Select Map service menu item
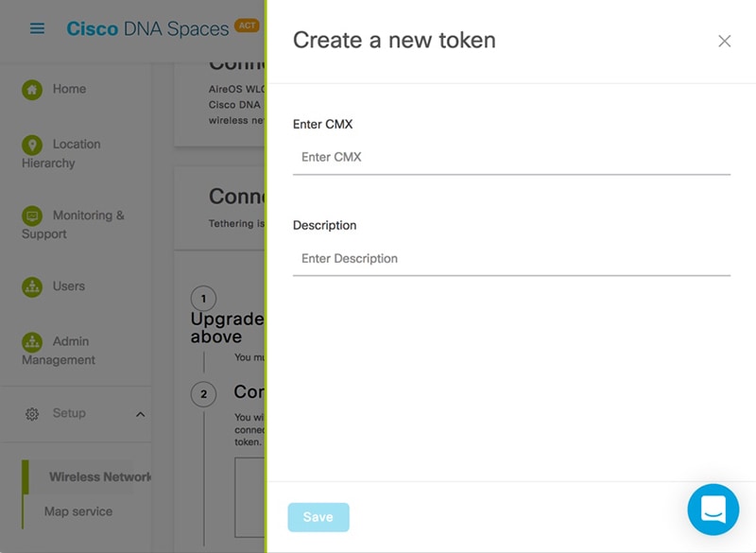 coord(78,511)
